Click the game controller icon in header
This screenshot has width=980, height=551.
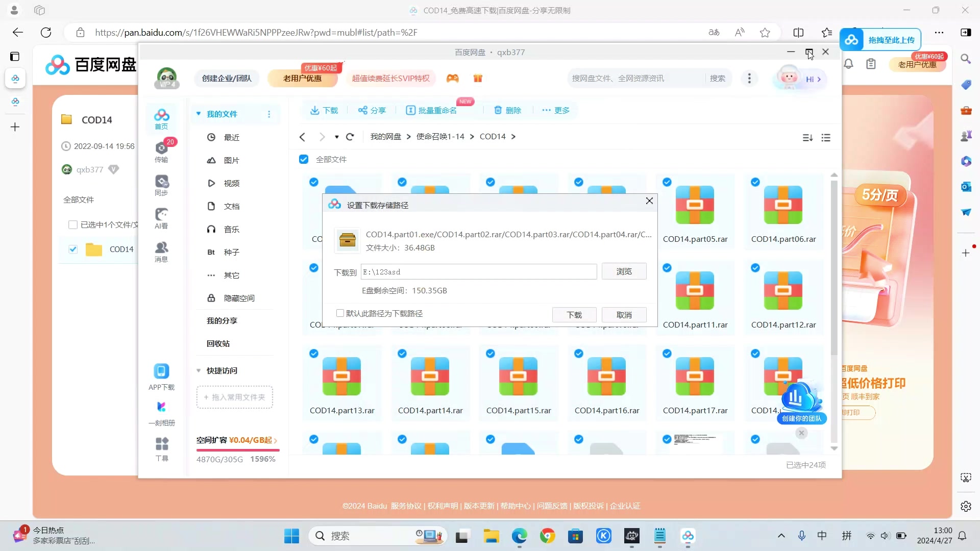point(453,78)
